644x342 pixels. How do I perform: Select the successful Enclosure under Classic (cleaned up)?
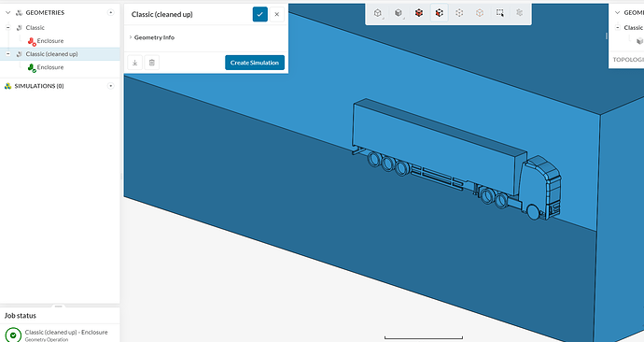(x=50, y=67)
